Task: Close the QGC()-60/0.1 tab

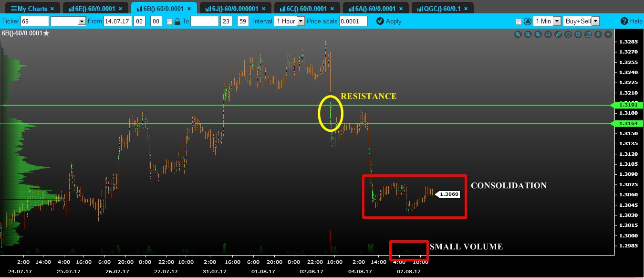Action: (465, 9)
